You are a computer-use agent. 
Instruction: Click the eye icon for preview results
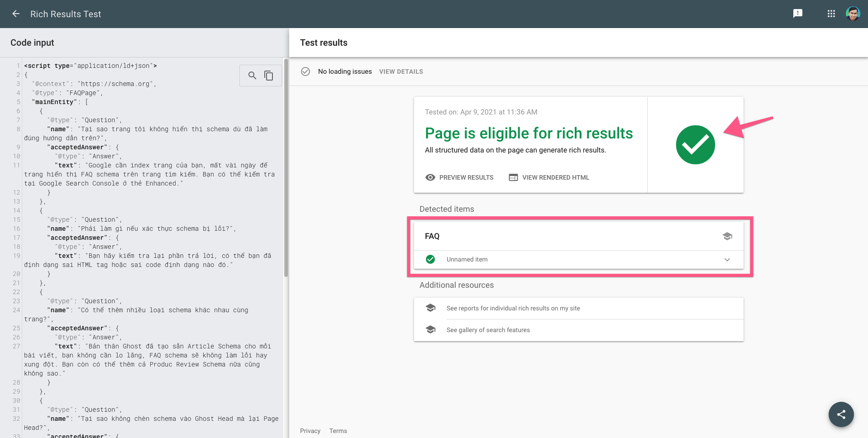tap(430, 177)
